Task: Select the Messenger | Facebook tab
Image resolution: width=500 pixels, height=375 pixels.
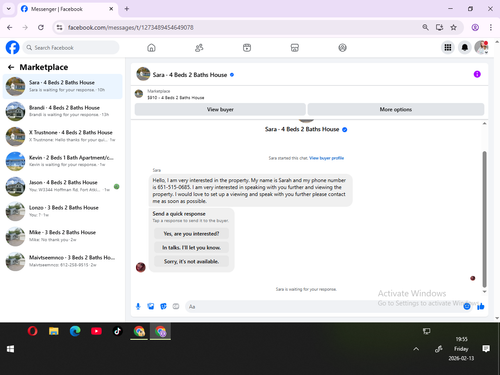Action: pyautogui.click(x=67, y=9)
